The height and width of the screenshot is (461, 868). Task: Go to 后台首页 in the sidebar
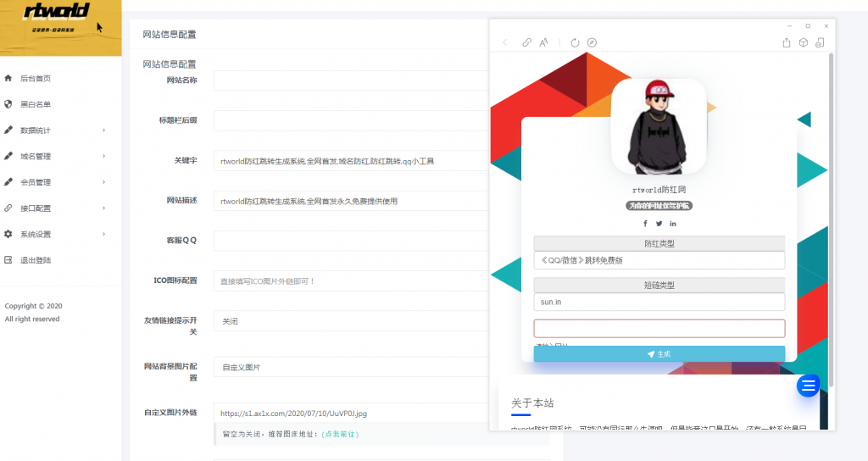(x=36, y=79)
